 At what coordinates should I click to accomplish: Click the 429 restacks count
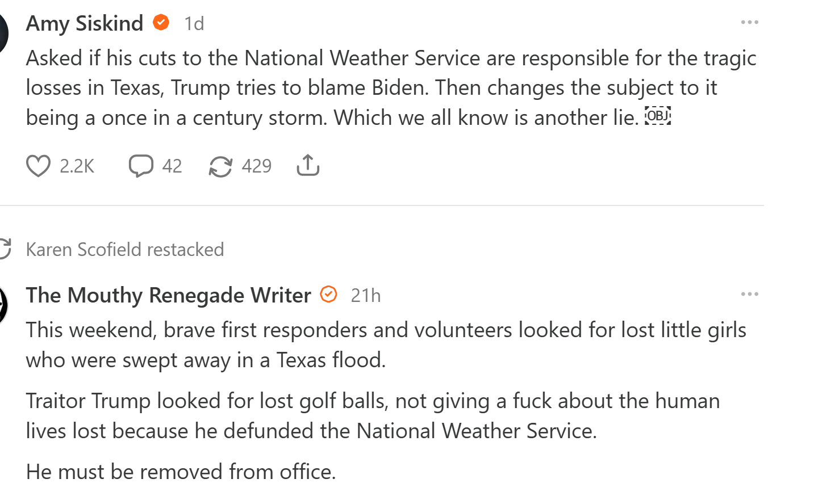tap(256, 166)
